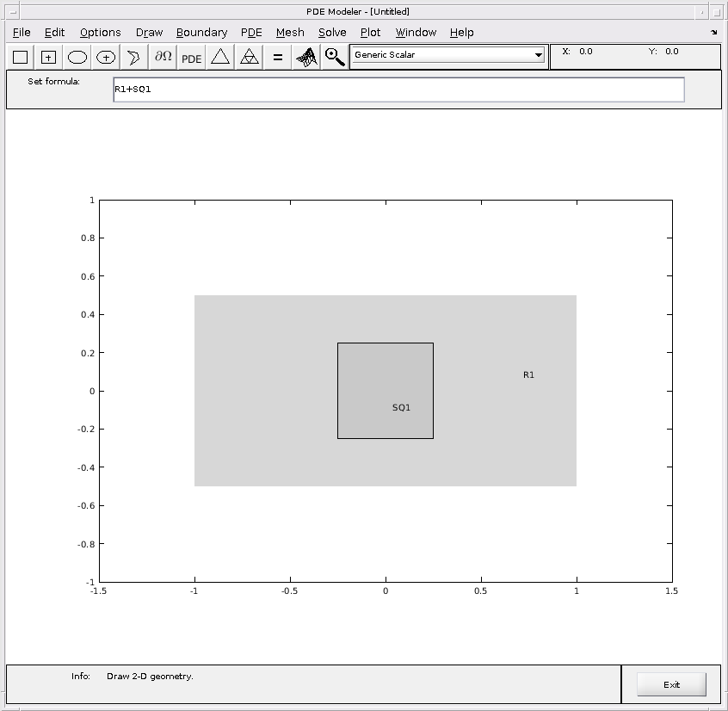This screenshot has width=728, height=711.
Task: Open the Boundary menu
Action: point(201,33)
